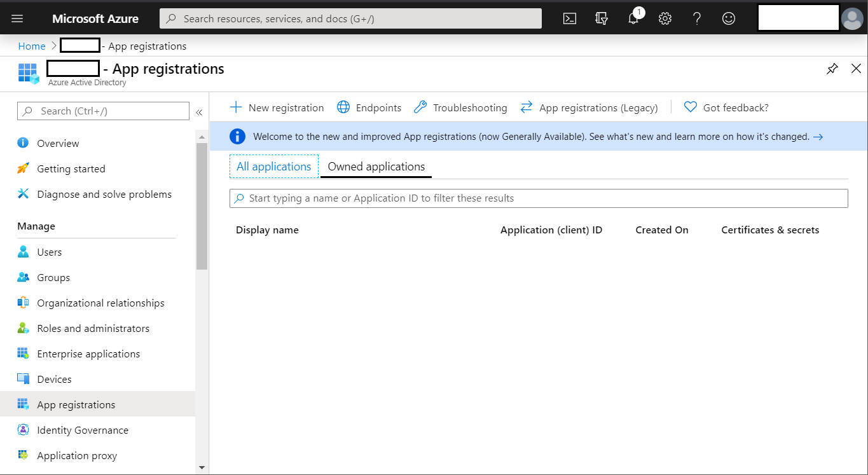Pin the App registrations blade
This screenshot has width=868, height=475.
coord(832,69)
